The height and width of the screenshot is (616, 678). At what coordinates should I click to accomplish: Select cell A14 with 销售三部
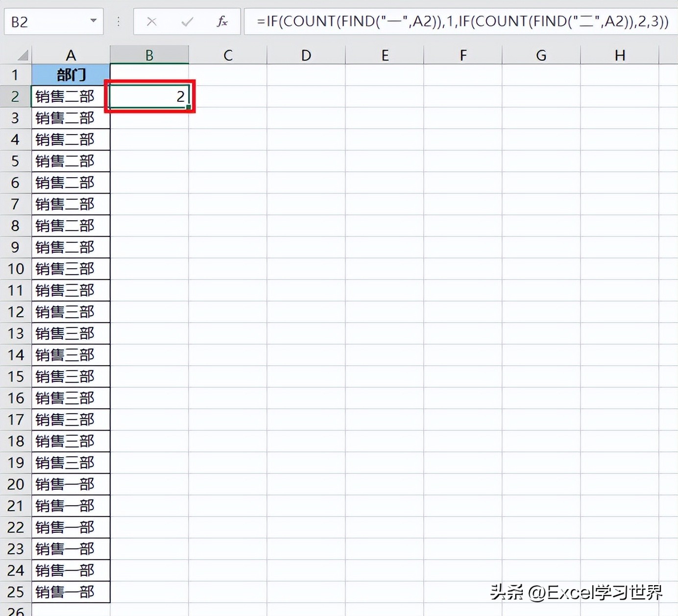71,355
